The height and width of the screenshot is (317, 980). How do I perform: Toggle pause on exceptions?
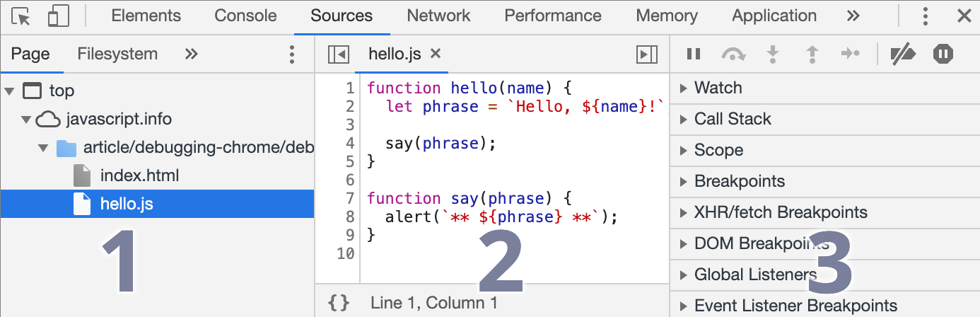coord(943,54)
